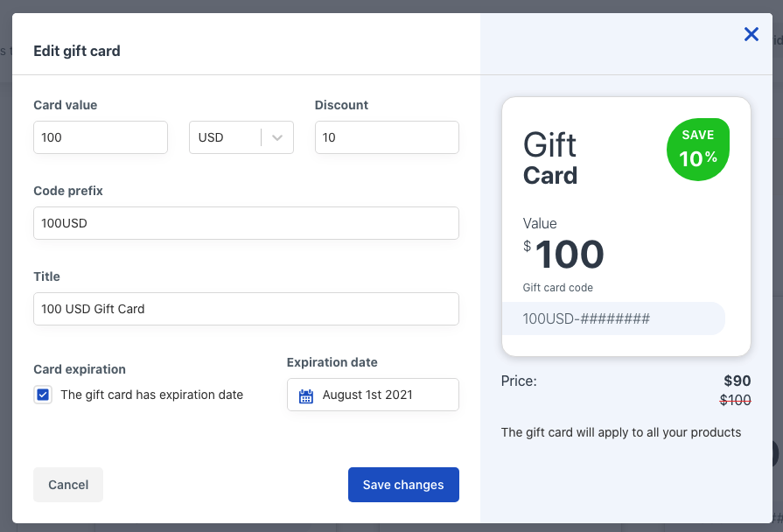
Task: Expand the currency chevron arrow
Action: point(277,137)
